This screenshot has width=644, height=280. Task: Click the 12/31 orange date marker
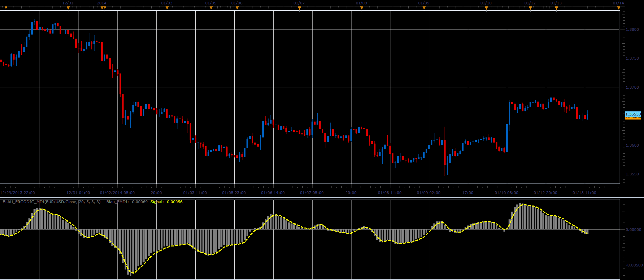[x=68, y=8]
